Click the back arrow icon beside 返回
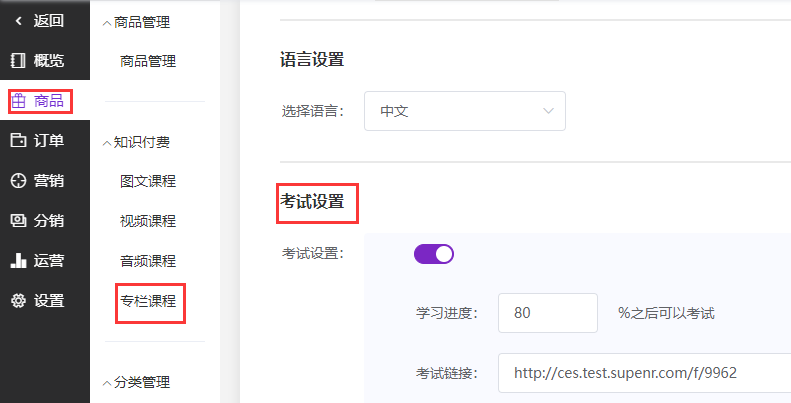The image size is (791, 403). pyautogui.click(x=19, y=21)
